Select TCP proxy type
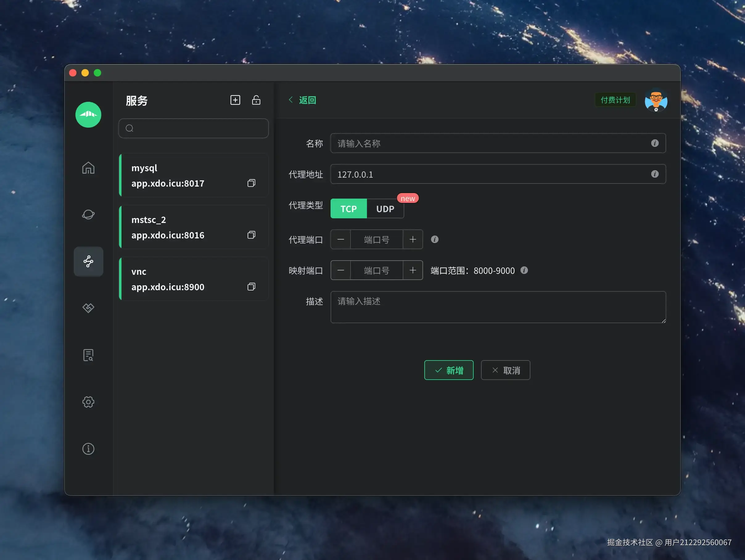The image size is (745, 560). click(348, 209)
